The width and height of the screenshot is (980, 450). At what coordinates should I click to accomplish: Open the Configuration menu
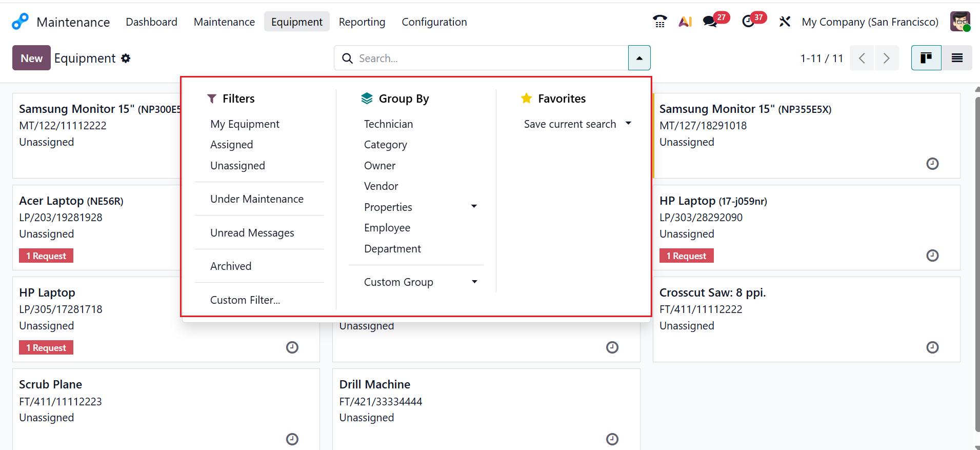[x=434, y=22]
